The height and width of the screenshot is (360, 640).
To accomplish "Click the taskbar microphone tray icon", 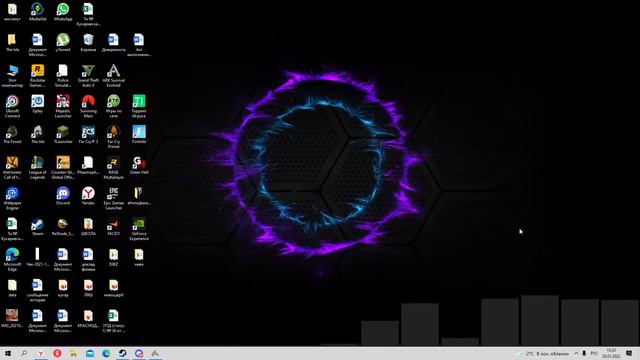I will coord(584,353).
